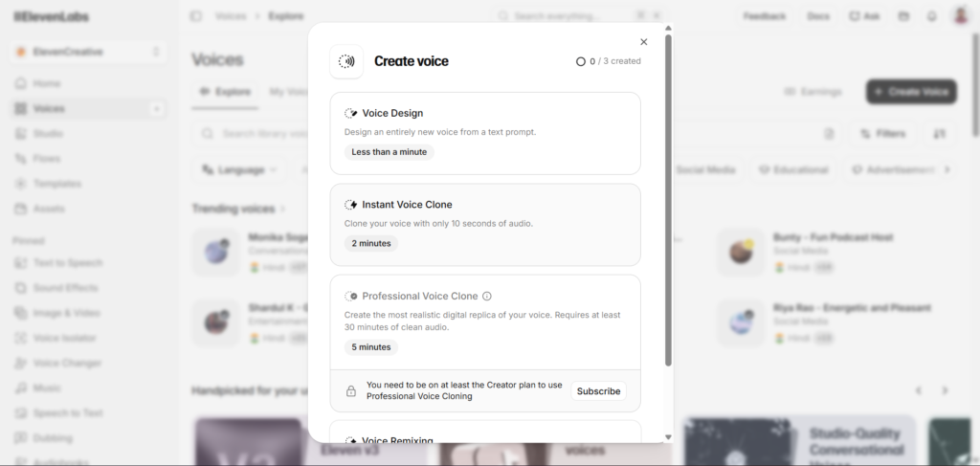Click Voices breadcrumb link
Image resolution: width=980 pixels, height=466 pixels.
pos(231,16)
